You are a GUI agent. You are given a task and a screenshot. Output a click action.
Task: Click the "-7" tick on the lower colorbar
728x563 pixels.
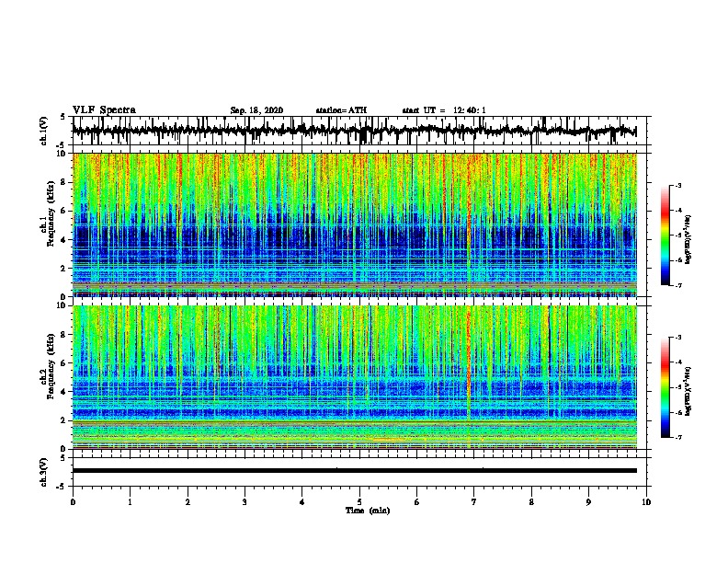click(677, 437)
